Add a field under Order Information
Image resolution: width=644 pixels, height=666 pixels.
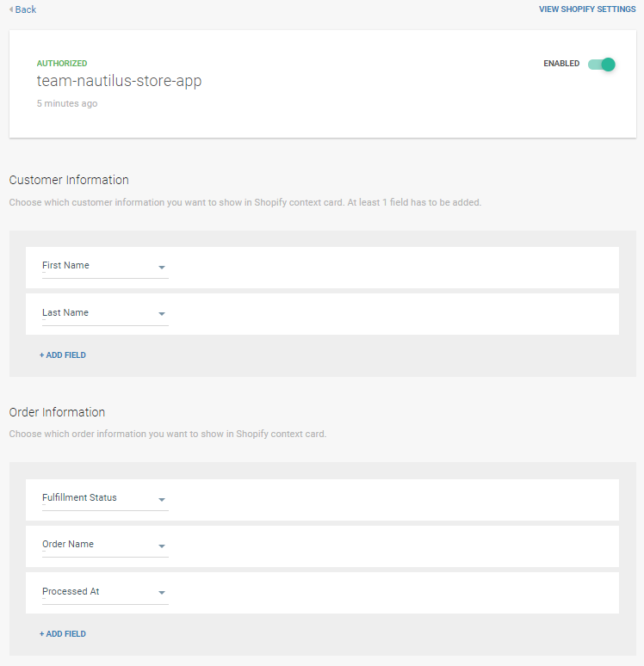[63, 633]
